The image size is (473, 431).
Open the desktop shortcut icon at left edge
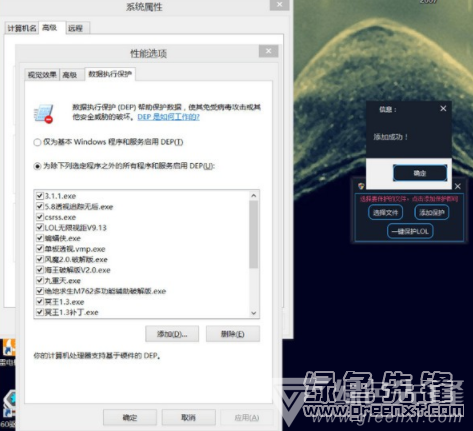(8, 348)
